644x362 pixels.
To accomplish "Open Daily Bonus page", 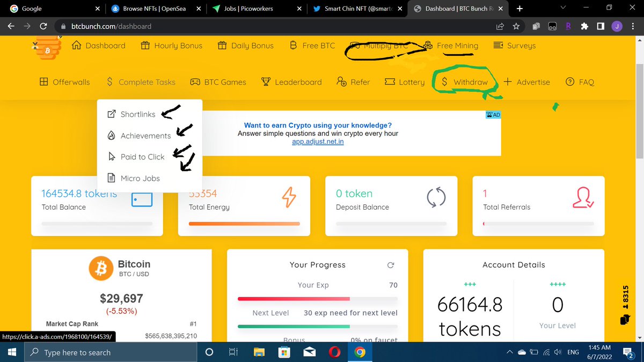I will click(246, 46).
